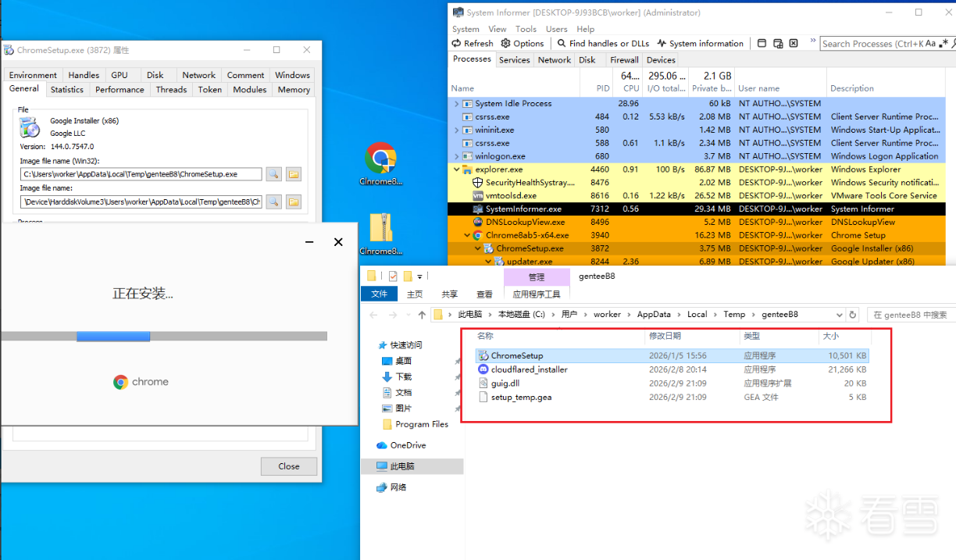This screenshot has width=956, height=560.
Task: Switch to Modules tab in properties
Action: point(250,90)
